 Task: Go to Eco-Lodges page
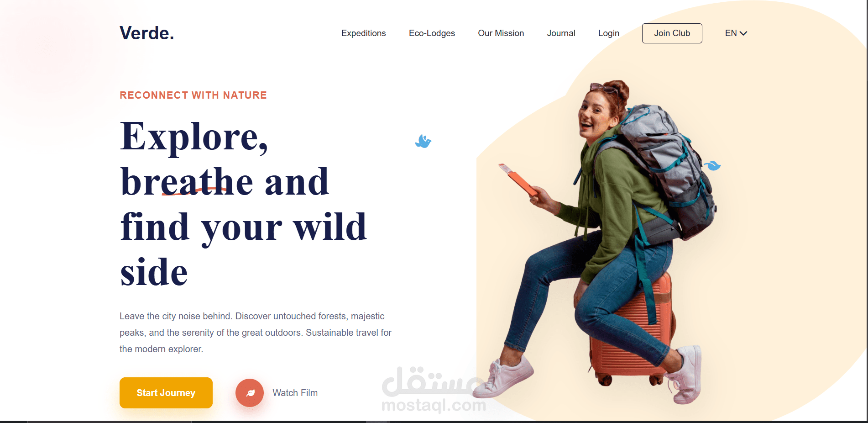tap(432, 33)
